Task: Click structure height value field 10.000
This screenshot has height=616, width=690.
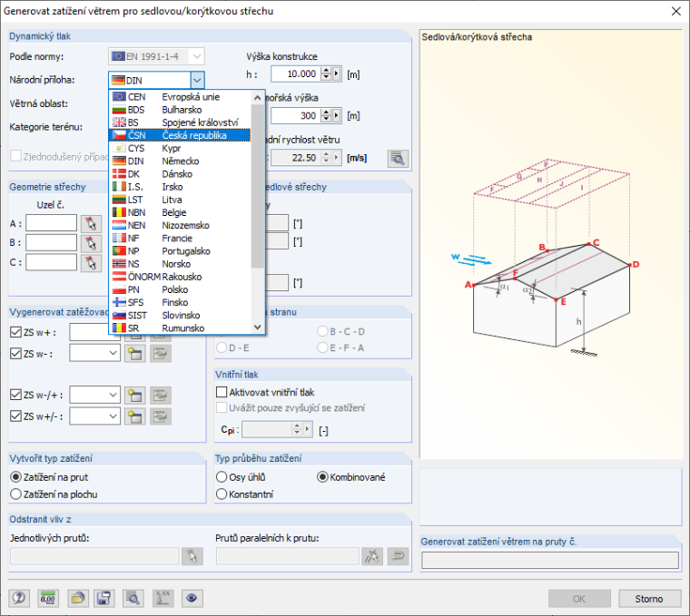Action: pyautogui.click(x=296, y=73)
